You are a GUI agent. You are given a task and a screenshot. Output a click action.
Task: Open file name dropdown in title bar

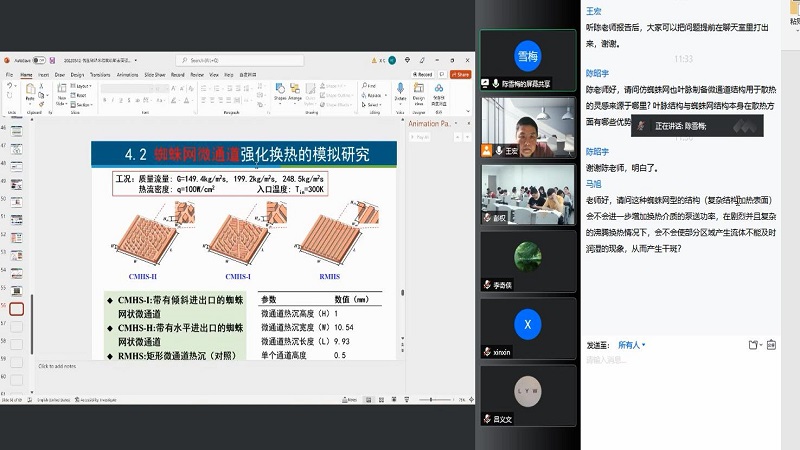pos(136,60)
